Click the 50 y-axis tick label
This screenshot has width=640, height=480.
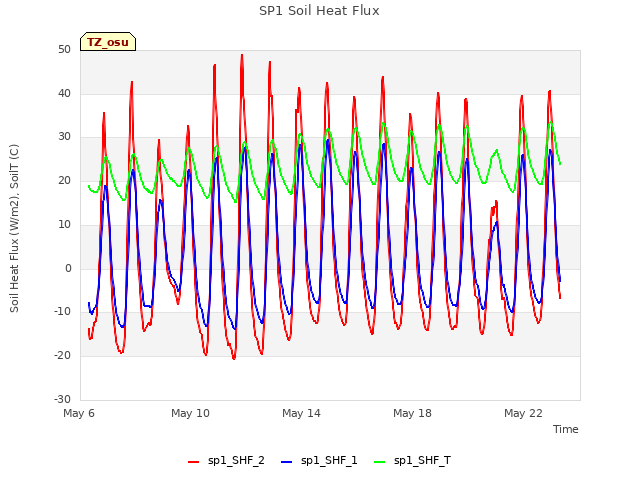click(64, 50)
